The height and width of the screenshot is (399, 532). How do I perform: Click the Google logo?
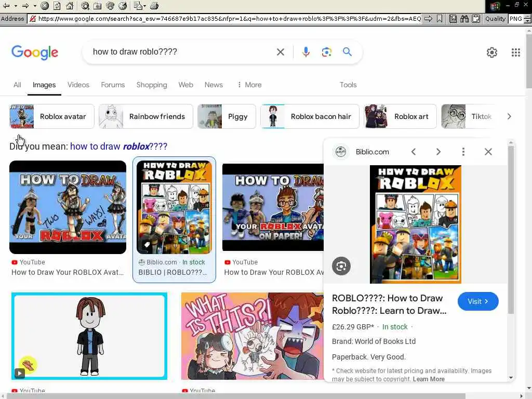(x=35, y=52)
